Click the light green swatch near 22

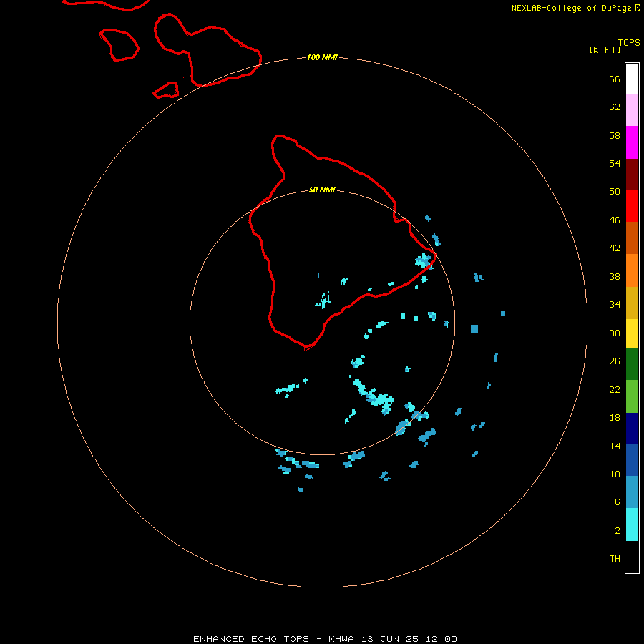pyautogui.click(x=632, y=396)
